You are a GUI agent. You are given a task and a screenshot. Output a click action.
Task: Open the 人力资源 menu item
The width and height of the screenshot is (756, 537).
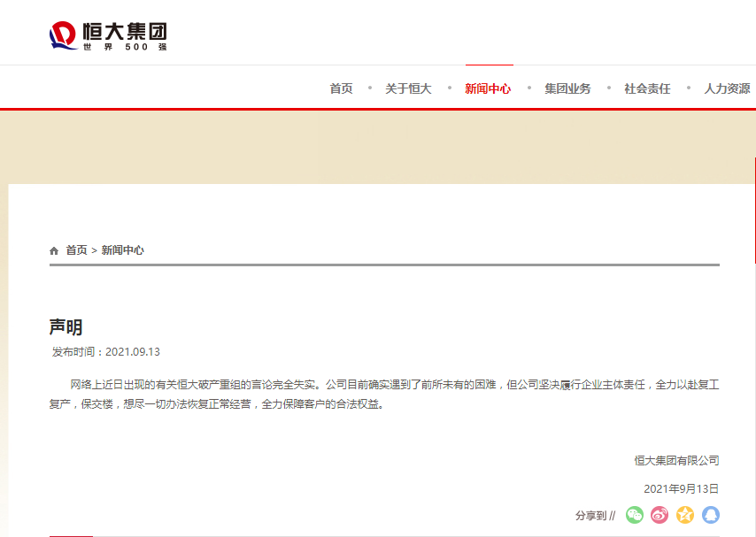tap(727, 88)
